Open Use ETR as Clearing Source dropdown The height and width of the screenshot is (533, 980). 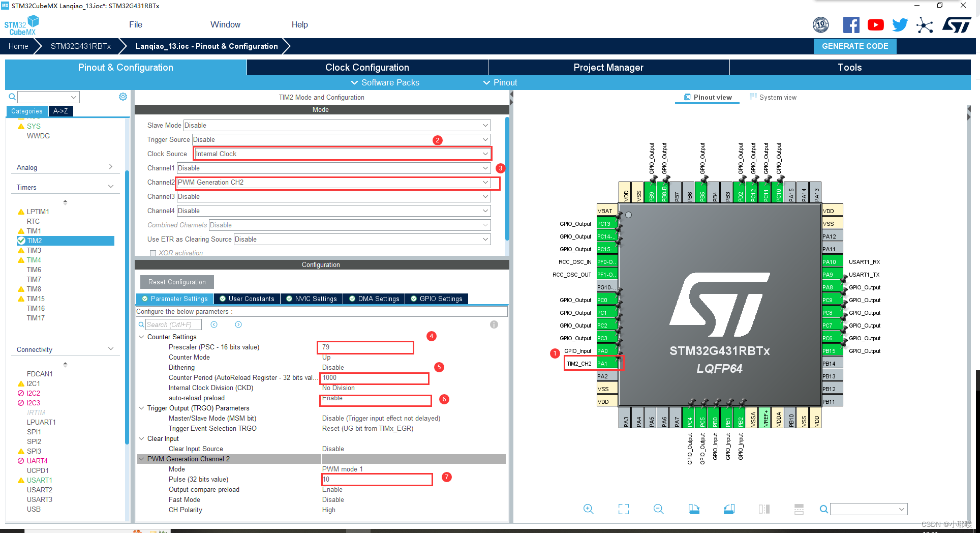point(362,239)
